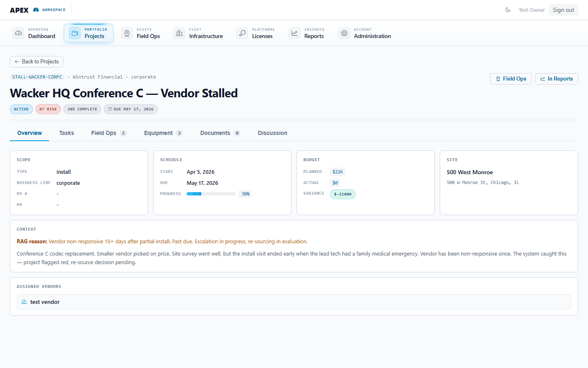
Task: Click the Projects folder icon
Action: [75, 33]
